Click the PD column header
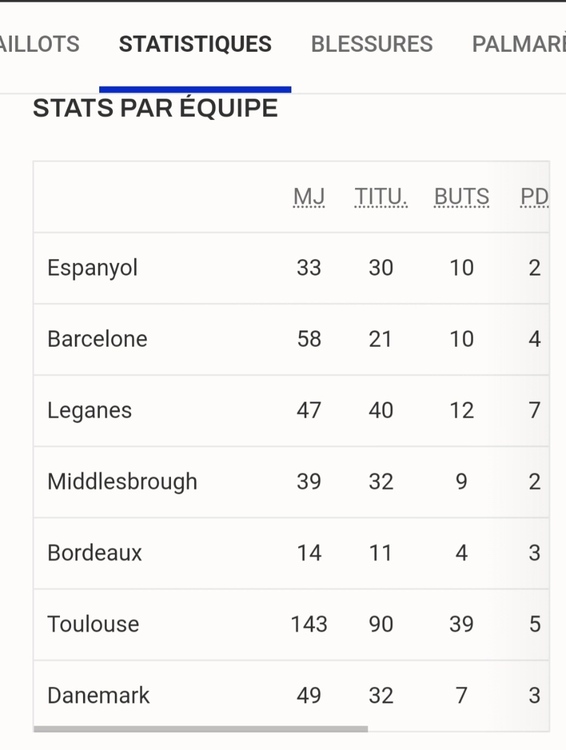566x750 pixels. point(534,197)
